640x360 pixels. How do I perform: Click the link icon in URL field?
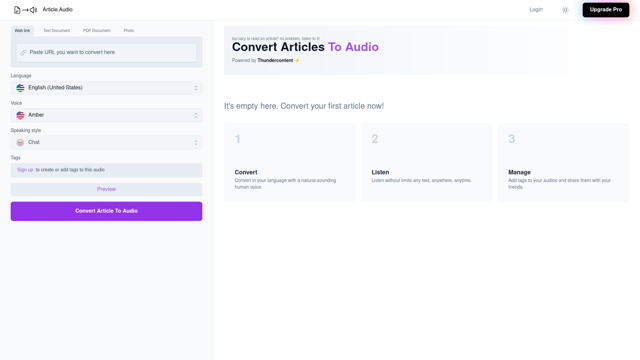tap(23, 53)
